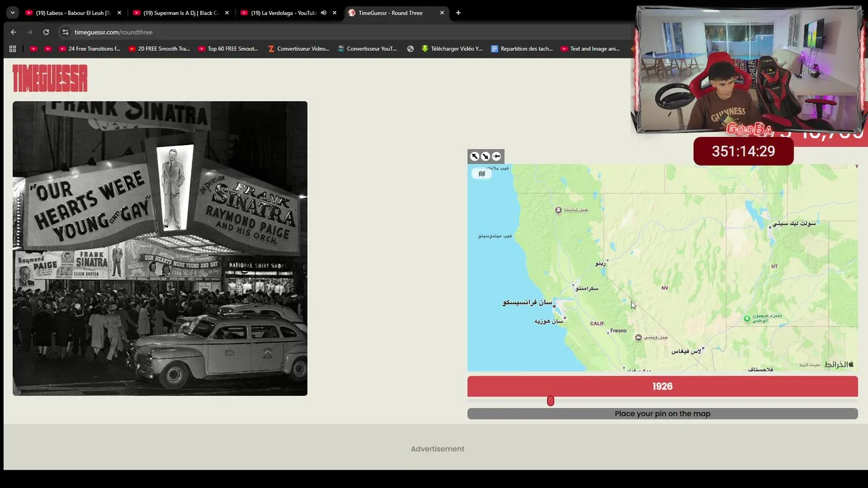Click the Mount Whitney marker on map
The height and width of the screenshot is (488, 868).
click(x=638, y=338)
